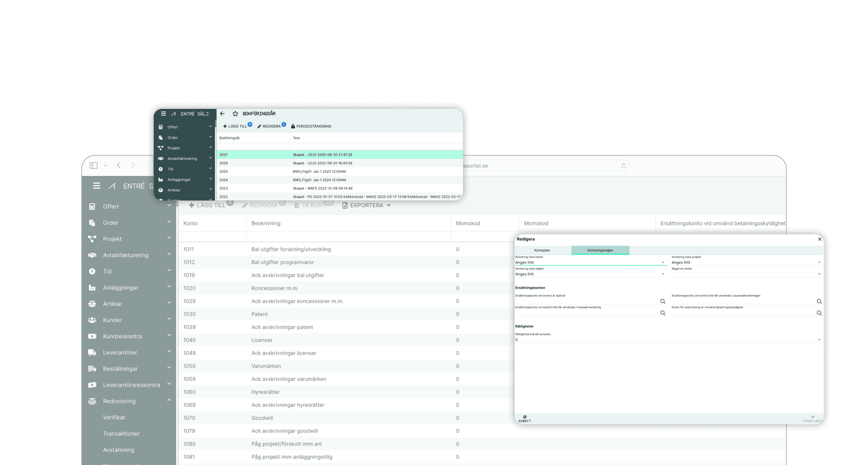Toggle the browser sidebar panel icon
Screen dimensions: 868x465
tap(94, 165)
